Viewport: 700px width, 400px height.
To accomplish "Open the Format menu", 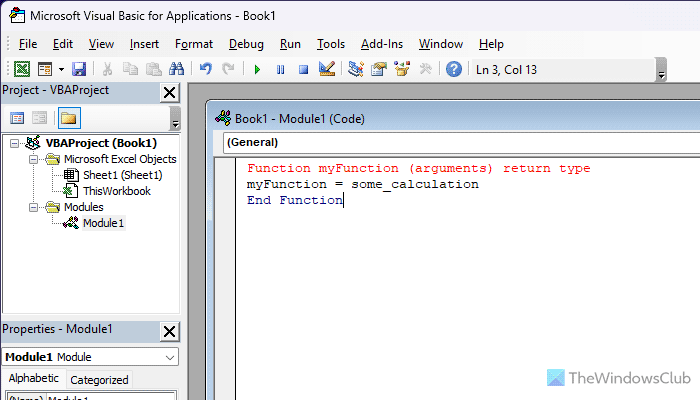I will [x=194, y=44].
